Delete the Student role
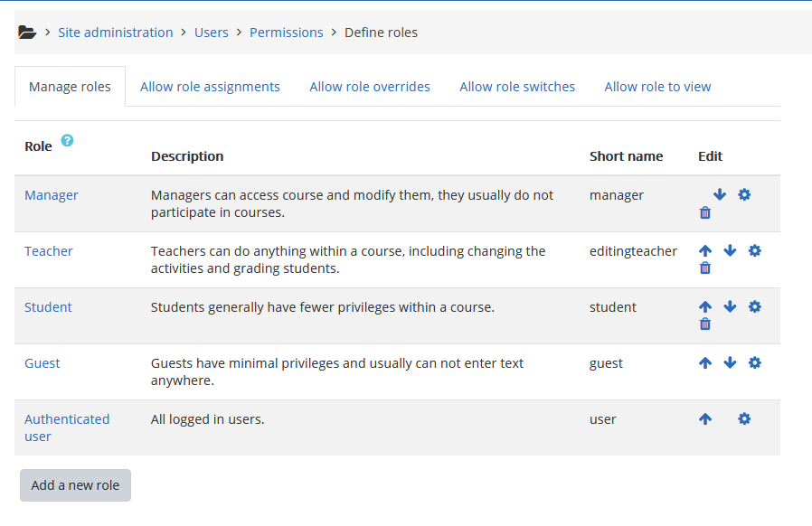812x526 pixels. [x=705, y=324]
